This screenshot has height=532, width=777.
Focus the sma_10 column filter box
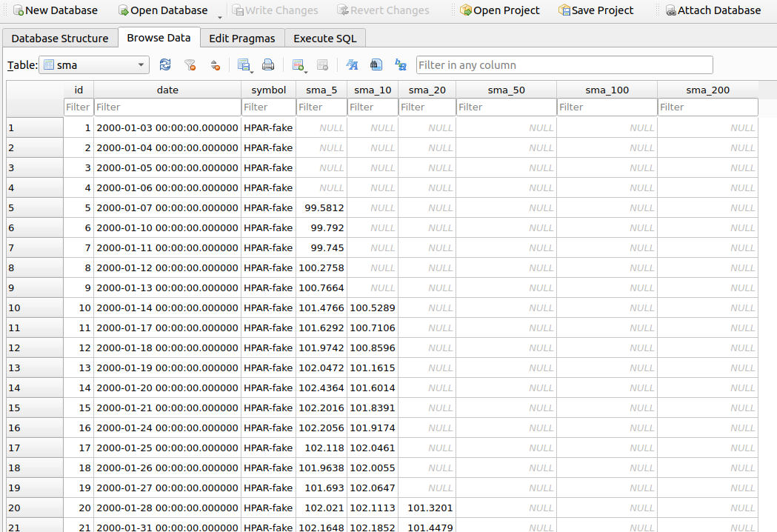(x=373, y=107)
